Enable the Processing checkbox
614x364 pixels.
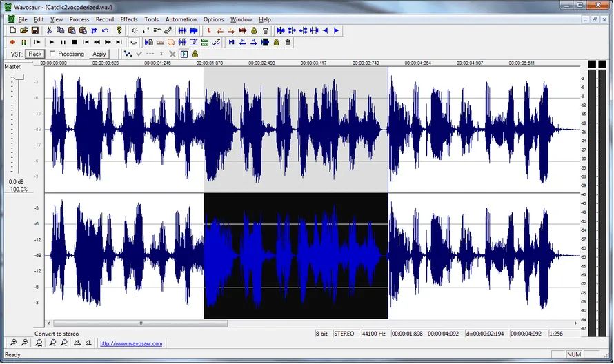[x=52, y=54]
